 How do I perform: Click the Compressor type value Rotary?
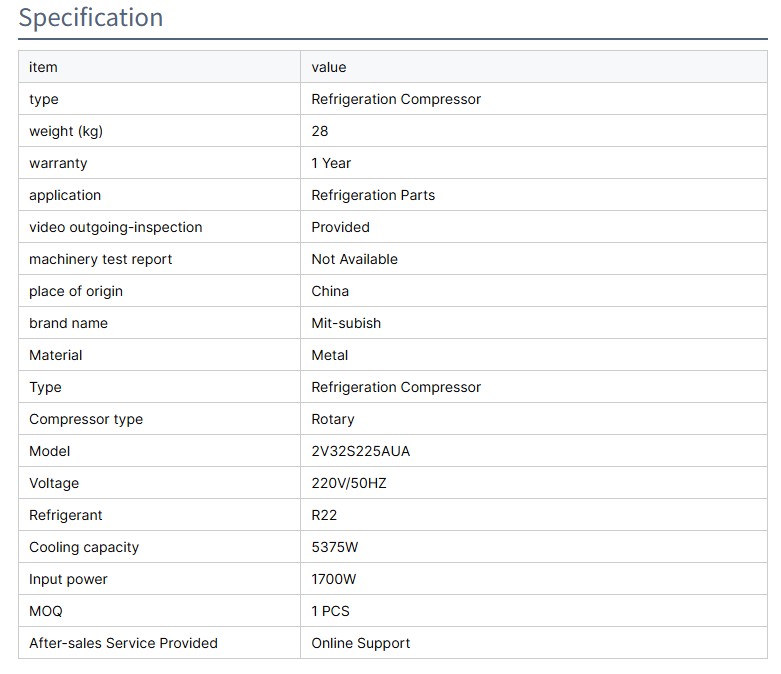333,419
